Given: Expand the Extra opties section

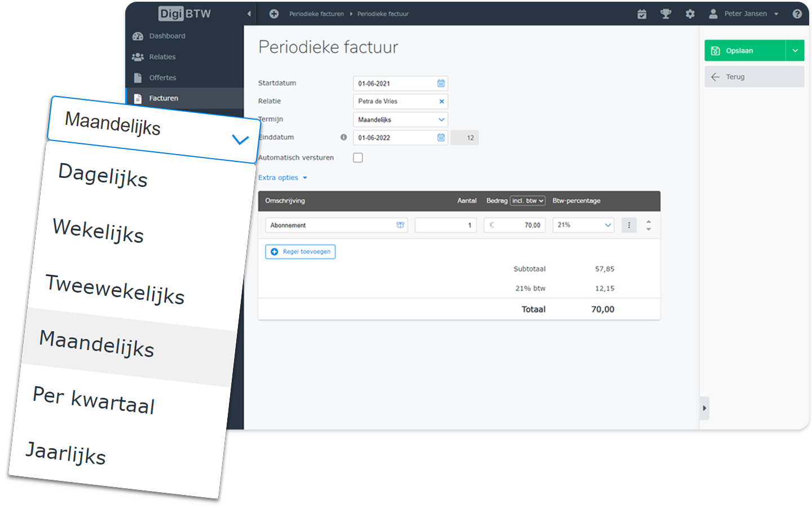Looking at the screenshot, I should click(283, 178).
